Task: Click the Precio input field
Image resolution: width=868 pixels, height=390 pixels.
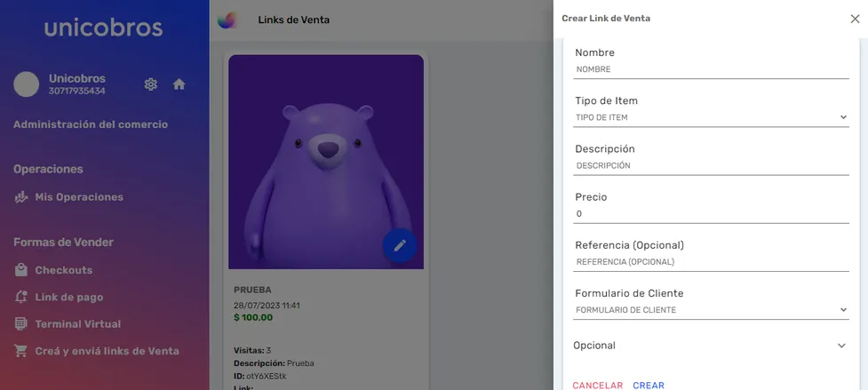Action: (x=711, y=213)
